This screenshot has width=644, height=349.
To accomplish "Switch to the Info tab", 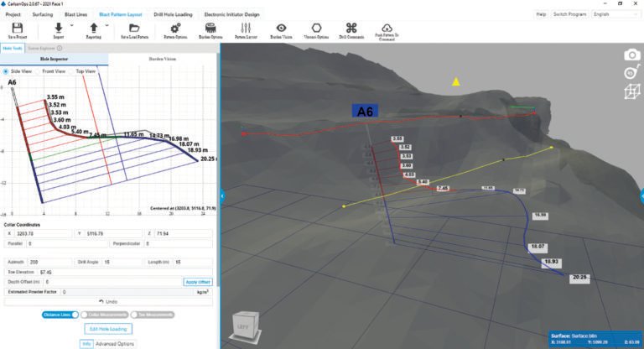I will click(x=86, y=344).
